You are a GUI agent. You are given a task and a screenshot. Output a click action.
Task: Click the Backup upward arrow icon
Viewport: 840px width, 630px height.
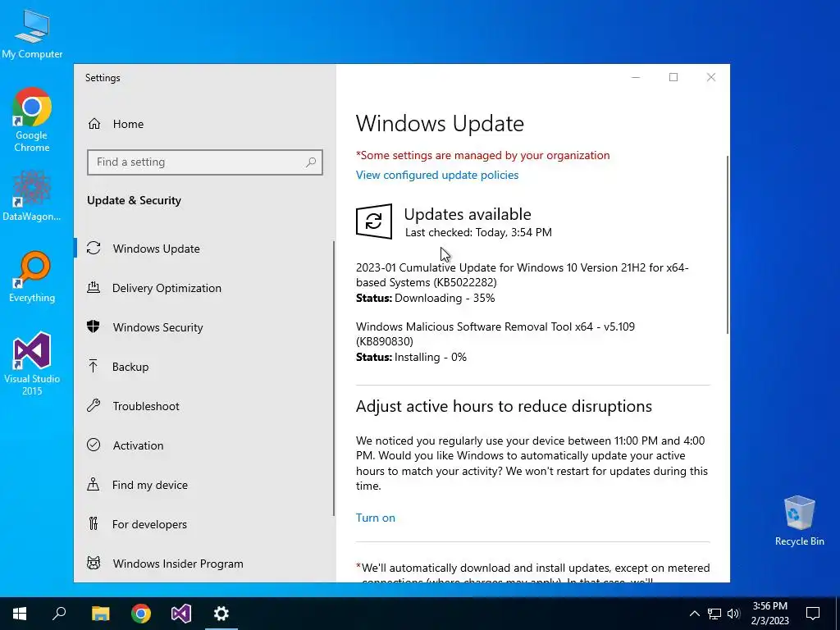94,366
